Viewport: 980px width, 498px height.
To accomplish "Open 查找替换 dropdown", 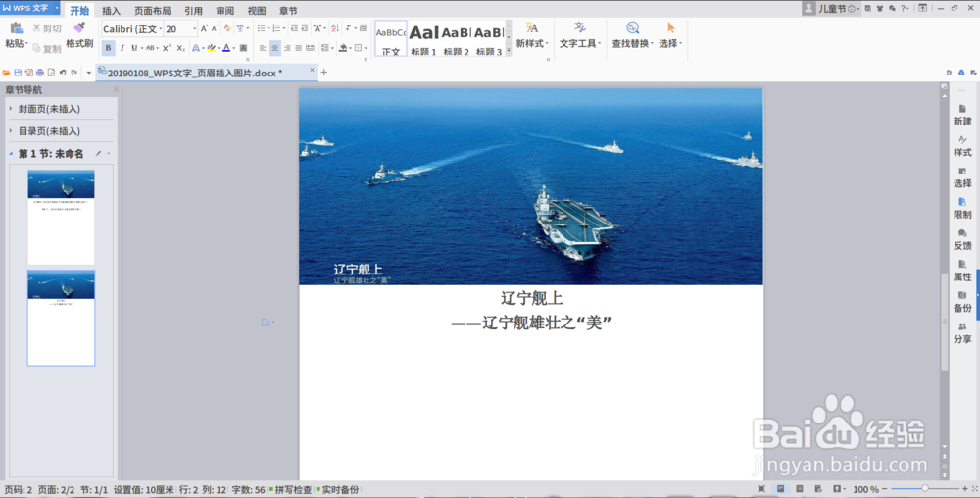I will click(x=632, y=35).
